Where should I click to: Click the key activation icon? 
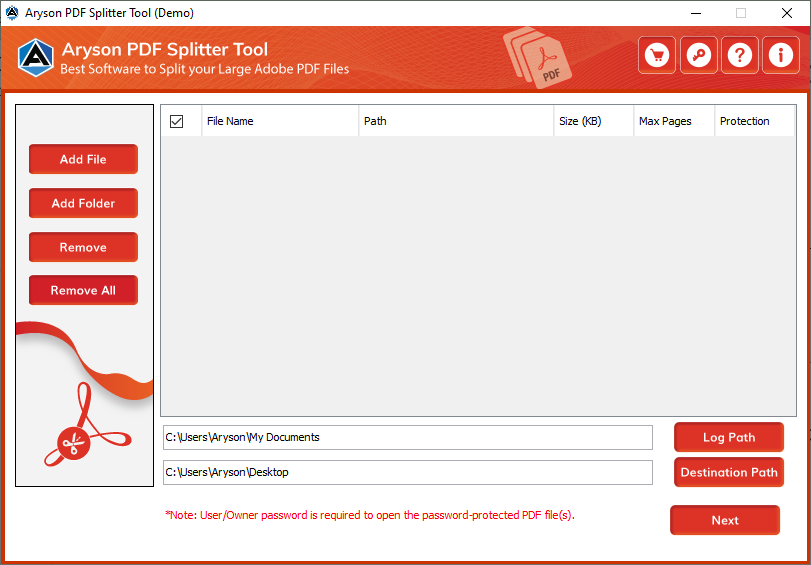tap(699, 55)
